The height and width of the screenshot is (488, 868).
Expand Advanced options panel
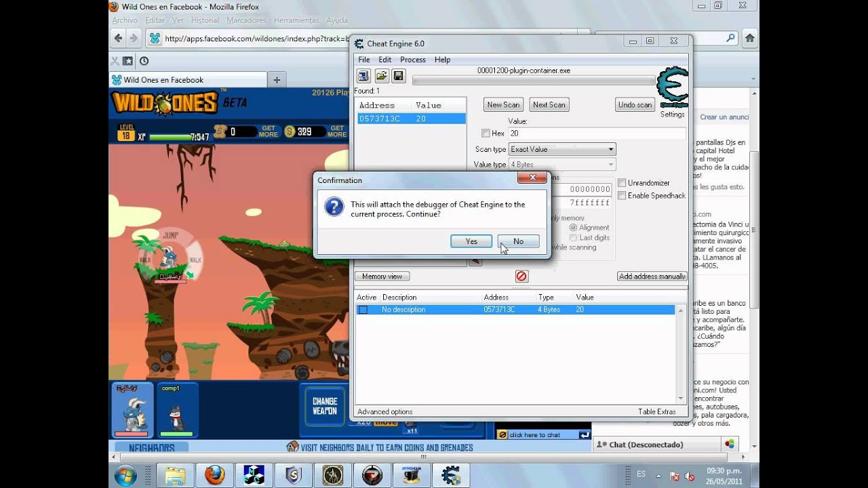pyautogui.click(x=384, y=412)
